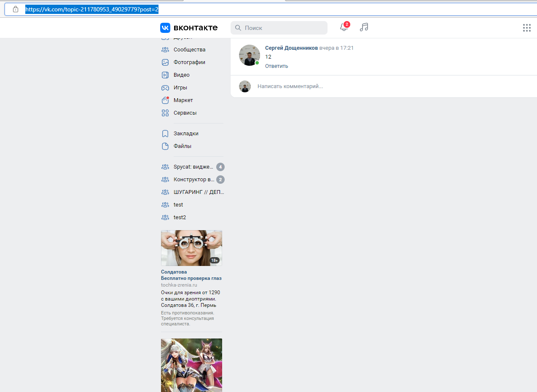Open the VK services grid menu
The image size is (537, 392).
pos(526,28)
